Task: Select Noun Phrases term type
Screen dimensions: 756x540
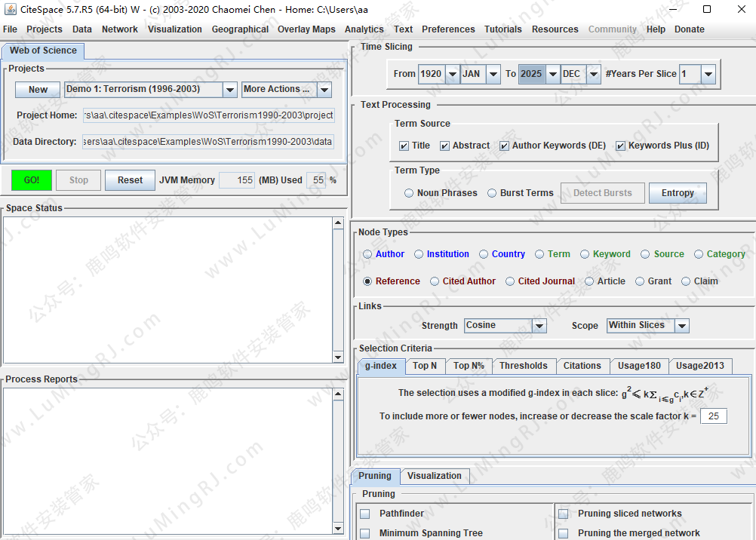Action: 409,193
